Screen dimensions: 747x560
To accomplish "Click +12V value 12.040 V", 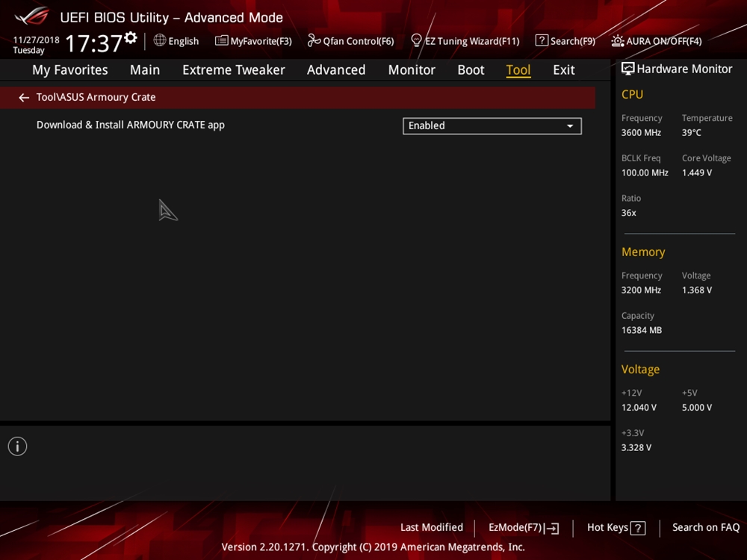I will click(x=639, y=407).
